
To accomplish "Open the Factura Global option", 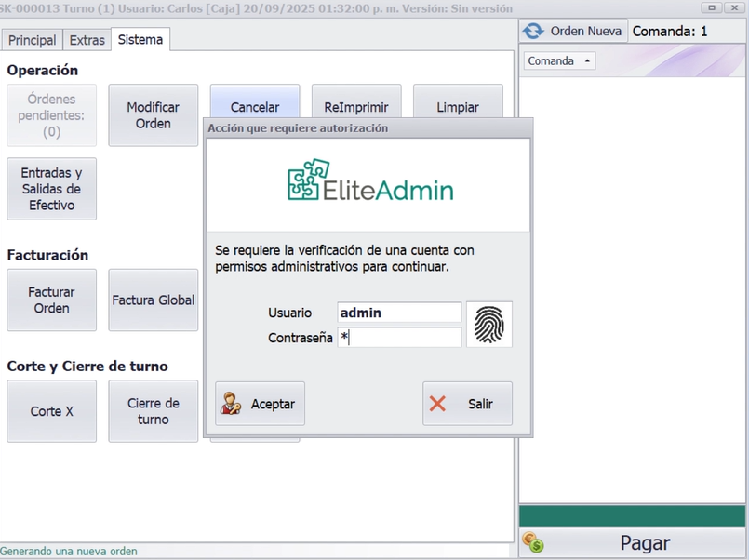I will [x=153, y=300].
